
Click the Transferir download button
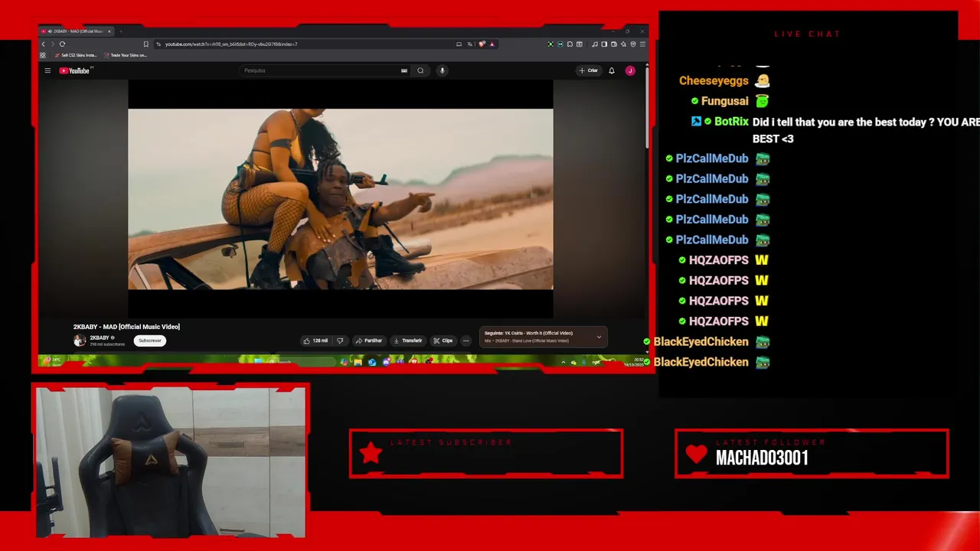click(407, 341)
